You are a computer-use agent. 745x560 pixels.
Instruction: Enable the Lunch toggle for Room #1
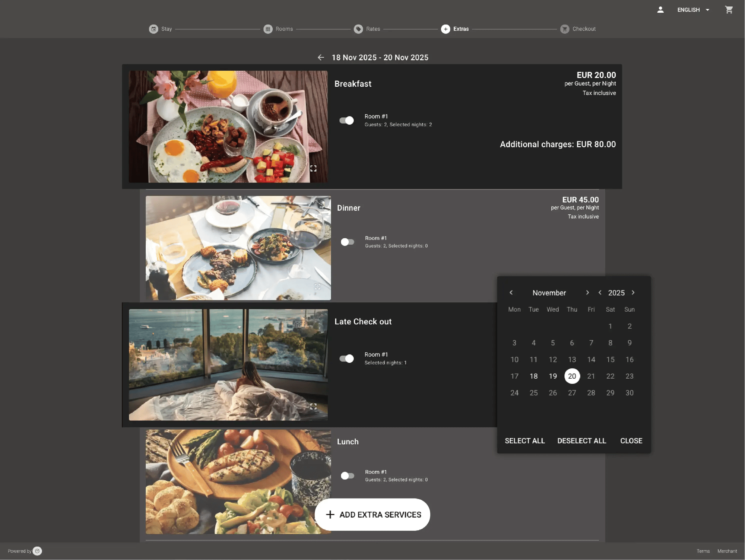[x=347, y=475]
